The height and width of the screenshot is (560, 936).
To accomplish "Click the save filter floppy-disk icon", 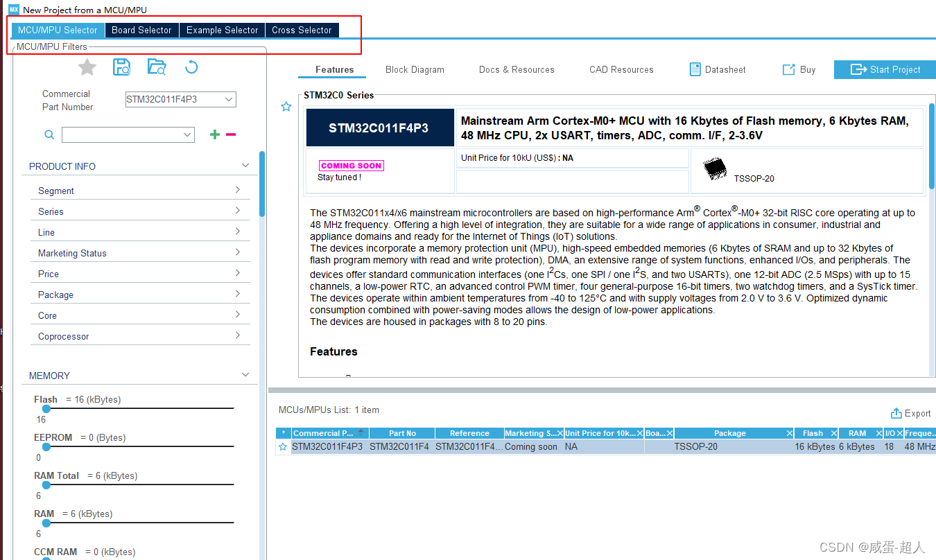I will pos(122,67).
